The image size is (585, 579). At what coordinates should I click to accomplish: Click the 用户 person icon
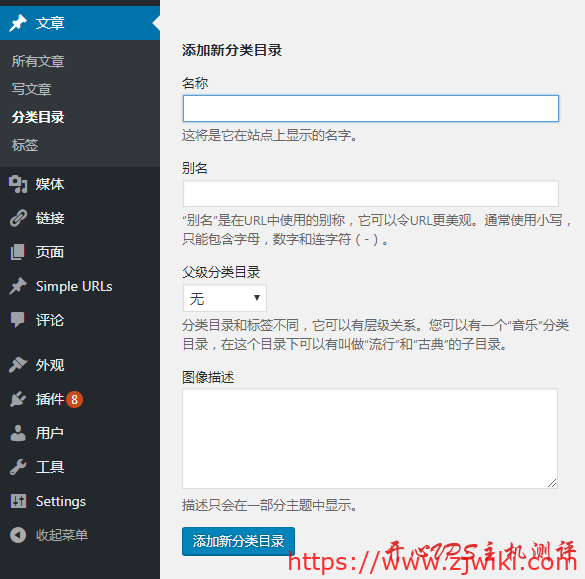click(18, 433)
